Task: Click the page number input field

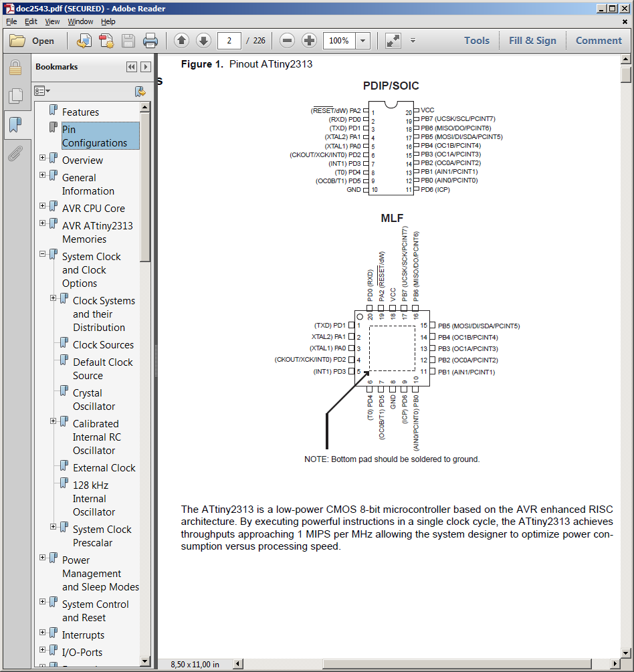Action: (229, 41)
